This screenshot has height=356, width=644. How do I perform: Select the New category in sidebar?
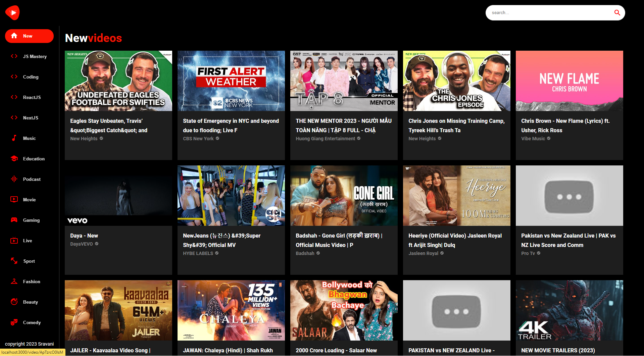pos(29,36)
